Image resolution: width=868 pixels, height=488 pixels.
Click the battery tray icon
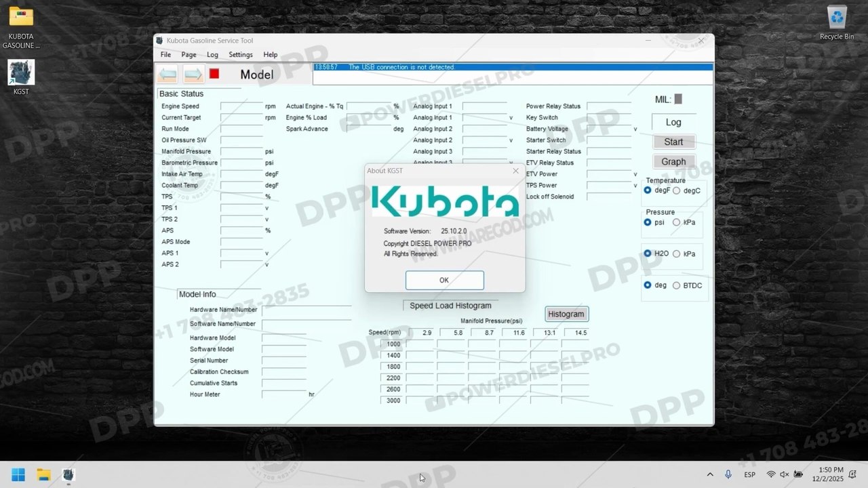[799, 474]
